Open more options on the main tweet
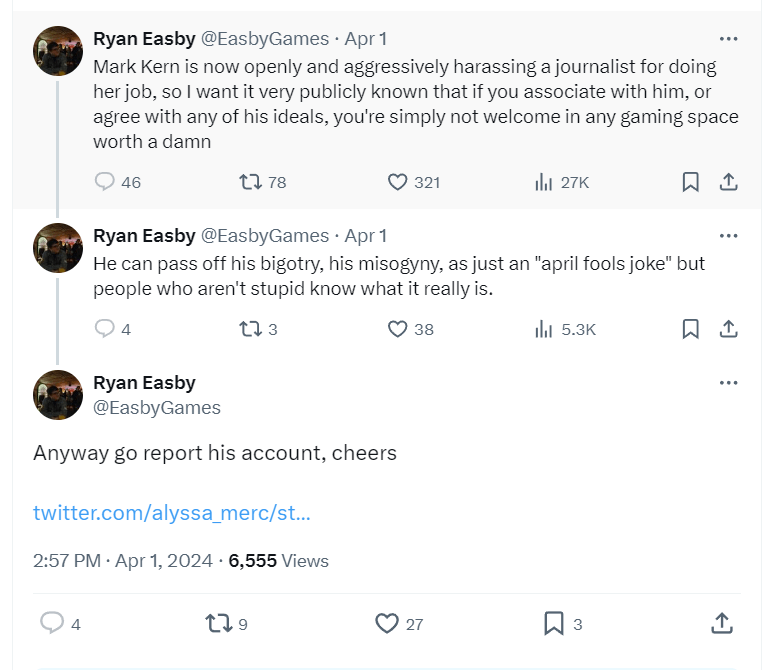 coord(729,383)
